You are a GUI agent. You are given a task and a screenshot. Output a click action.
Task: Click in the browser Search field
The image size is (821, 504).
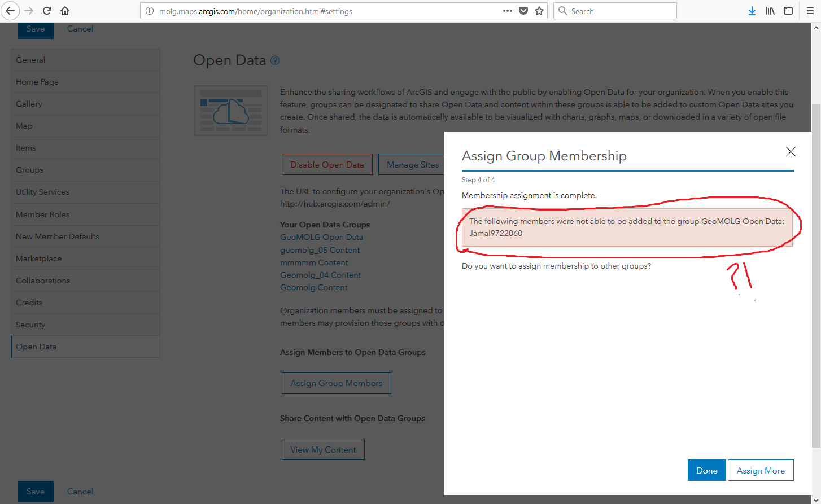615,11
